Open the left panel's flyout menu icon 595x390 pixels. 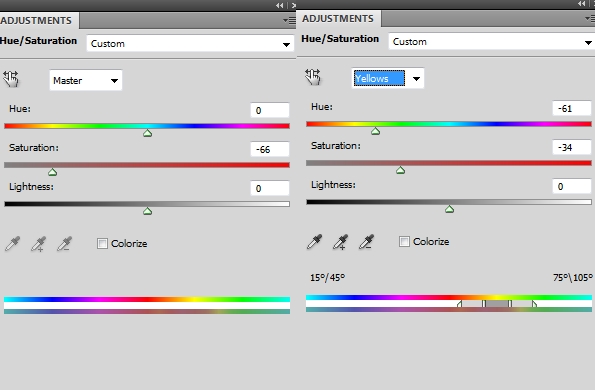pos(290,20)
